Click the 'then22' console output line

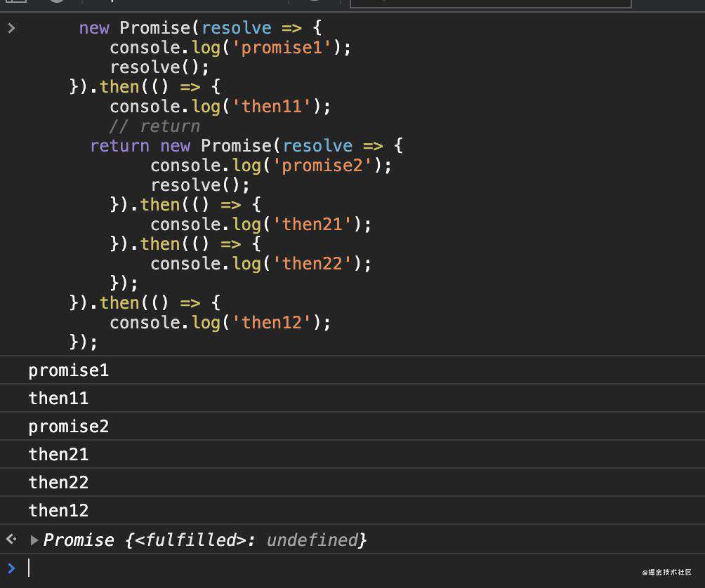tap(352, 483)
